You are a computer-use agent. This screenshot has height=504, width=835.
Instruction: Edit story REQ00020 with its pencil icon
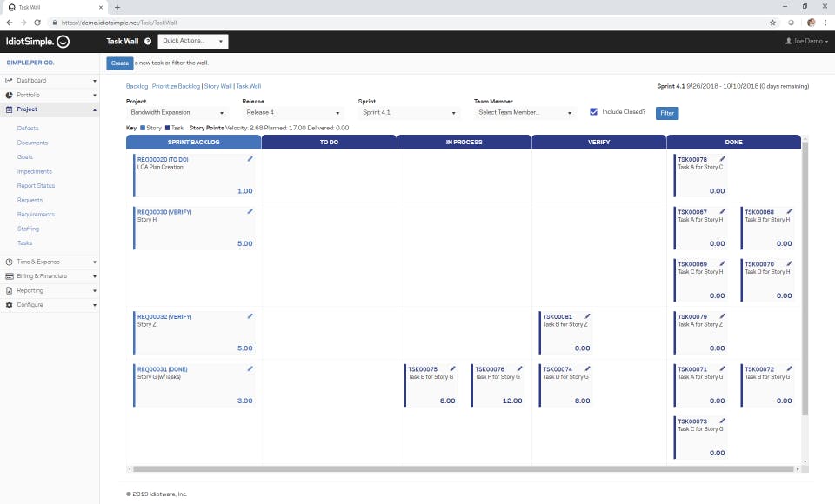[250, 159]
